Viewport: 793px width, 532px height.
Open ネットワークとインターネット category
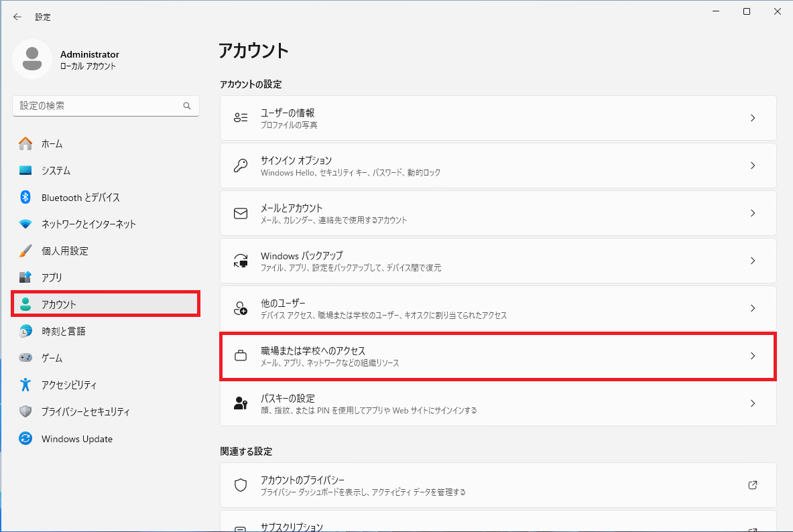pyautogui.click(x=106, y=224)
